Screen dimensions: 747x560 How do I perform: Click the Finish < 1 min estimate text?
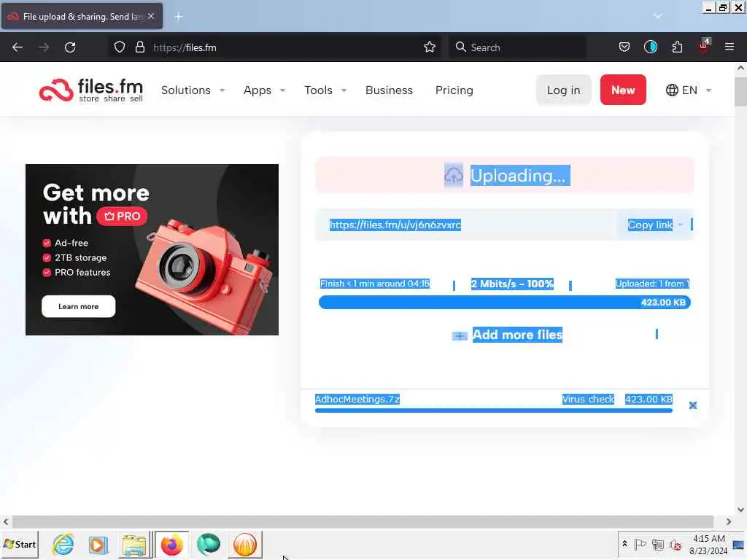tap(374, 284)
